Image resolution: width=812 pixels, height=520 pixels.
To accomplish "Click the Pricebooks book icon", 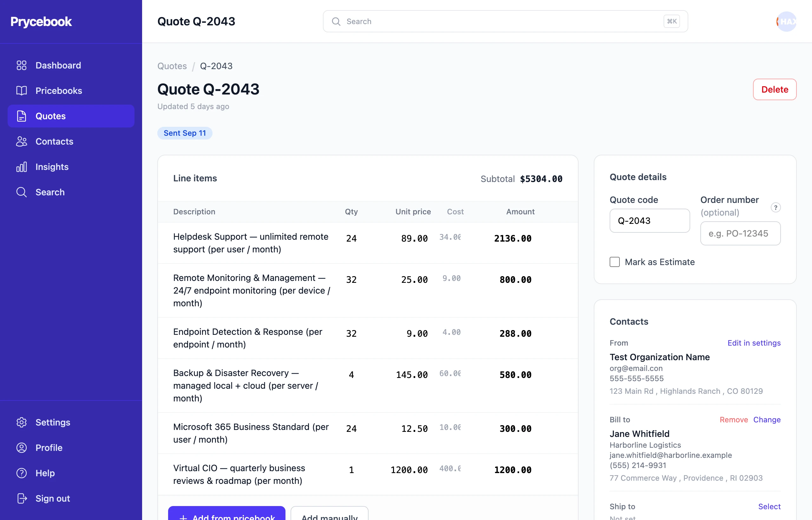I will click(x=22, y=90).
